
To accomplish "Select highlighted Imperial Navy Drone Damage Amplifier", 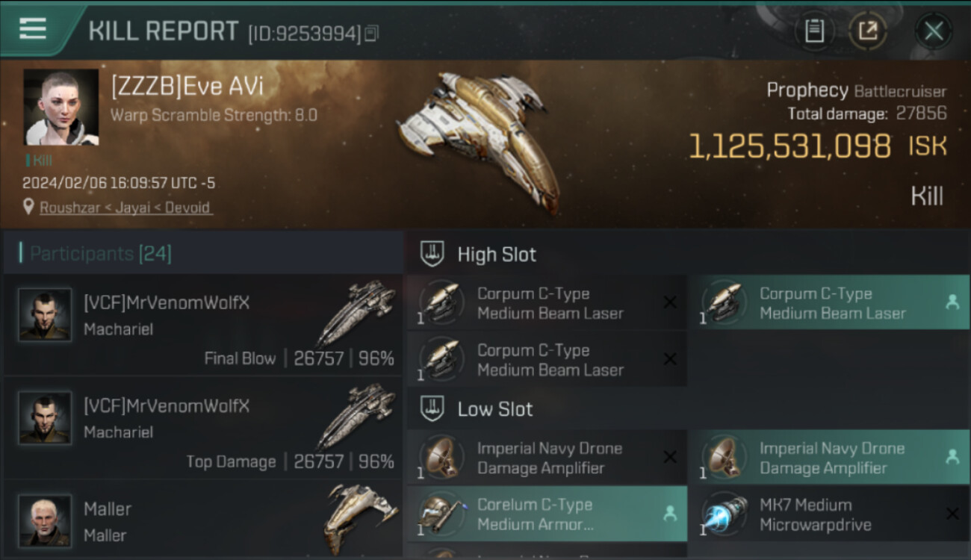I will click(829, 457).
